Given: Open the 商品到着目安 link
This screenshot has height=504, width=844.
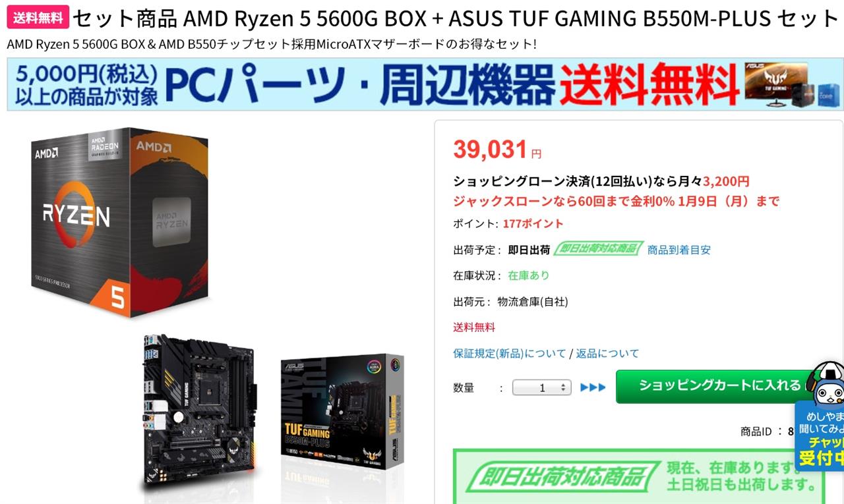Looking at the screenshot, I should click(x=679, y=250).
